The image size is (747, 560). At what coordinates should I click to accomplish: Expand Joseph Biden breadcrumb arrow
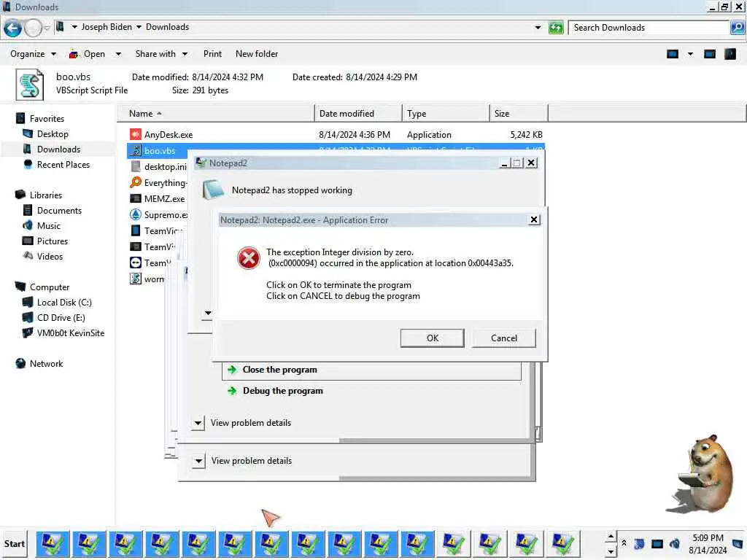point(139,27)
